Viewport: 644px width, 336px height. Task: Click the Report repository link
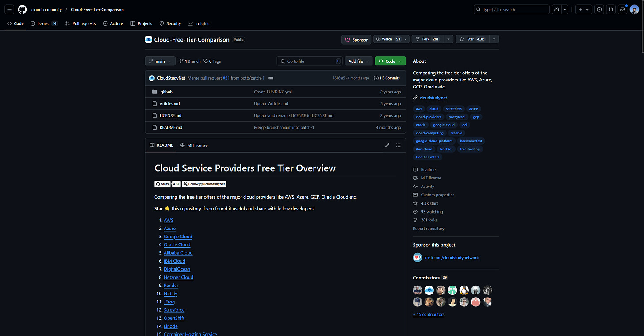(429, 229)
